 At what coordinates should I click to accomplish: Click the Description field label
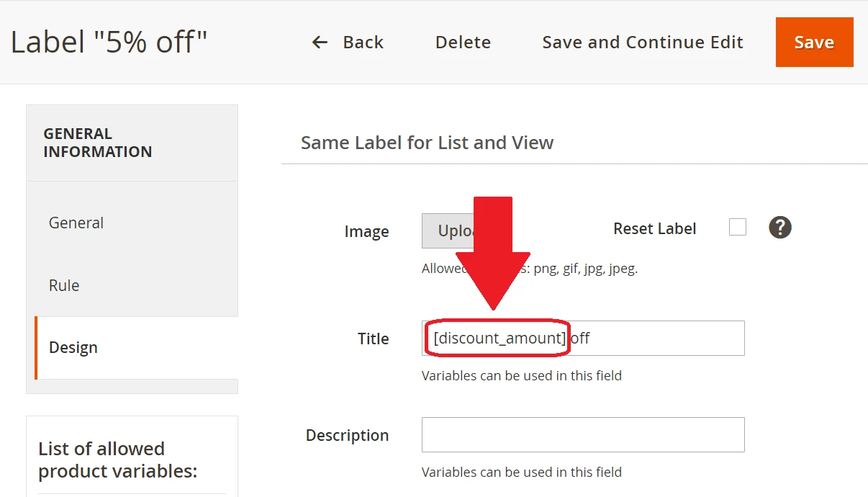pos(347,435)
